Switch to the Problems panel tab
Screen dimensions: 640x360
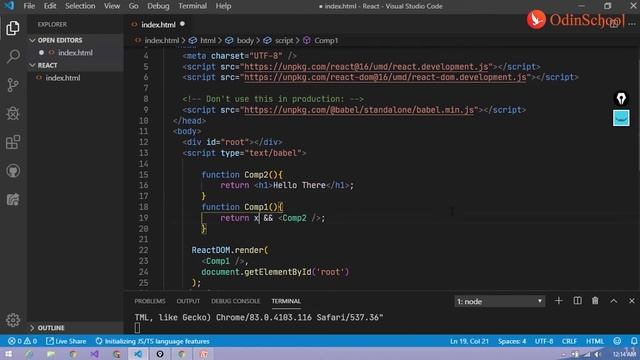(150, 301)
